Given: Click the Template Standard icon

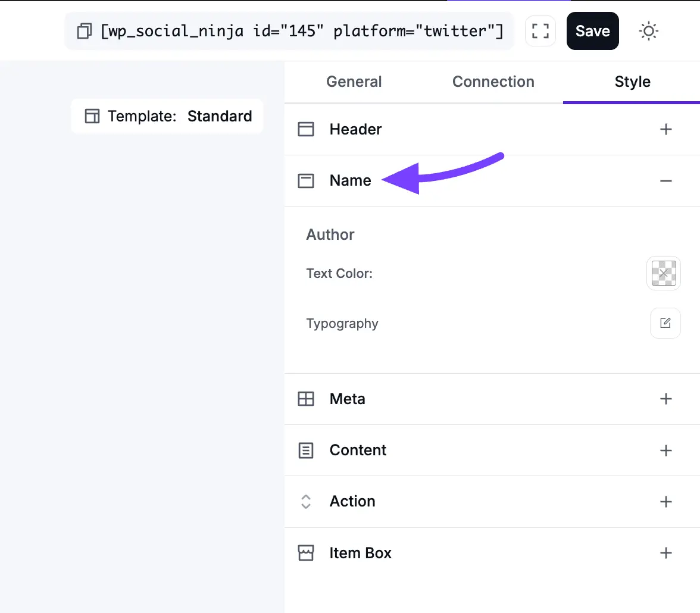Looking at the screenshot, I should pos(92,116).
